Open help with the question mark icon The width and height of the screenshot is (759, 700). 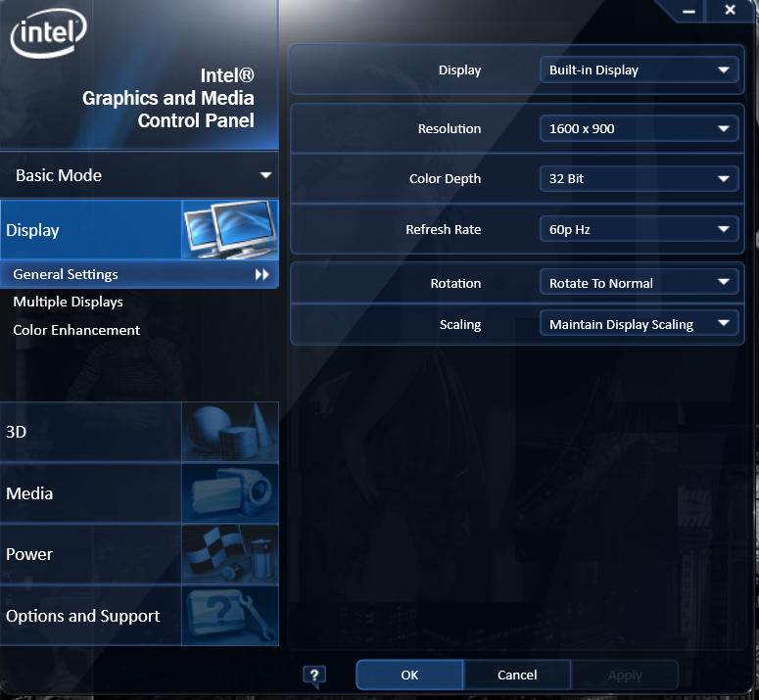tap(314, 675)
